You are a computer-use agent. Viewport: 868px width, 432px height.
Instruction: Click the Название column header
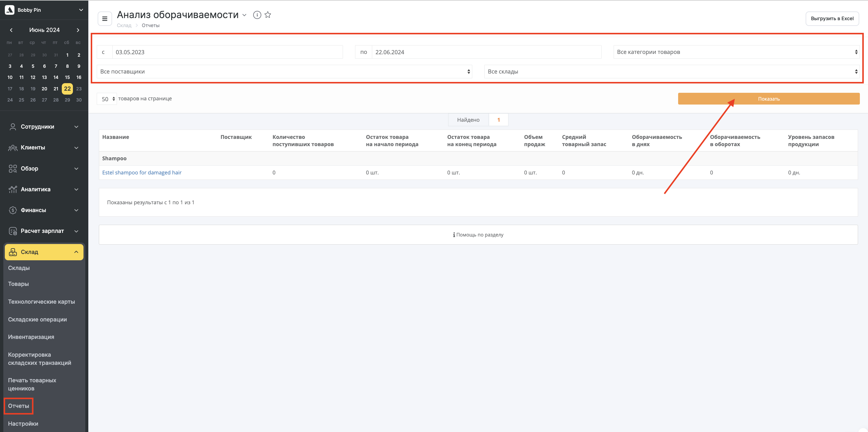(115, 137)
